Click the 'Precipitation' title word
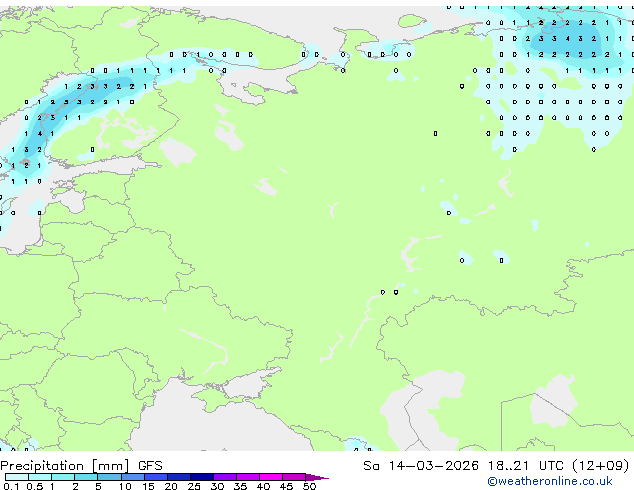 (x=42, y=466)
